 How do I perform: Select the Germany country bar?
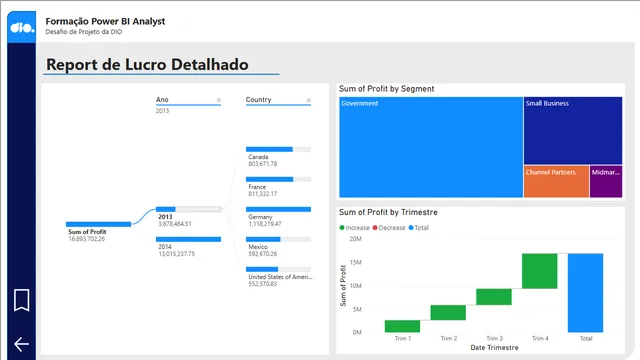(x=278, y=209)
